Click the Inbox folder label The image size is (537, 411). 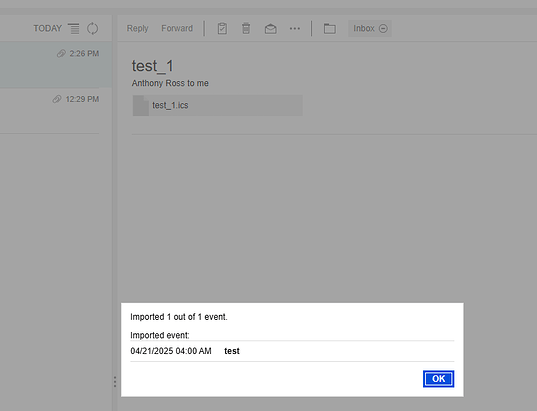[364, 28]
